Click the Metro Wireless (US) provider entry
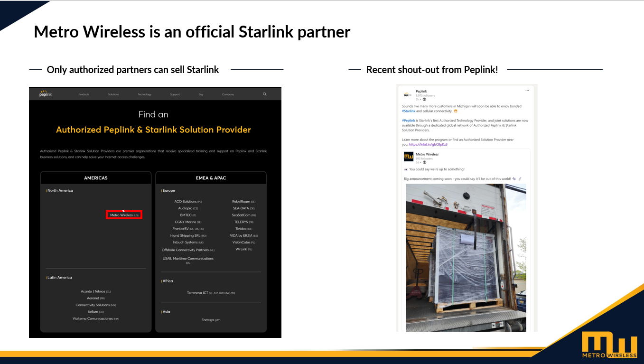The height and width of the screenshot is (364, 644). pos(124,215)
